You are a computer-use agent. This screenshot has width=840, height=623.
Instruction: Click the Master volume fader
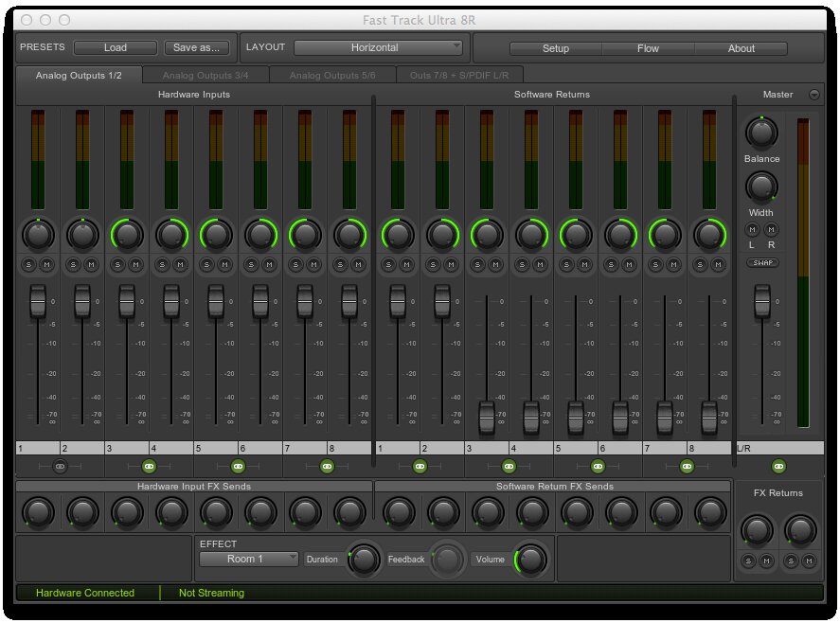(763, 303)
